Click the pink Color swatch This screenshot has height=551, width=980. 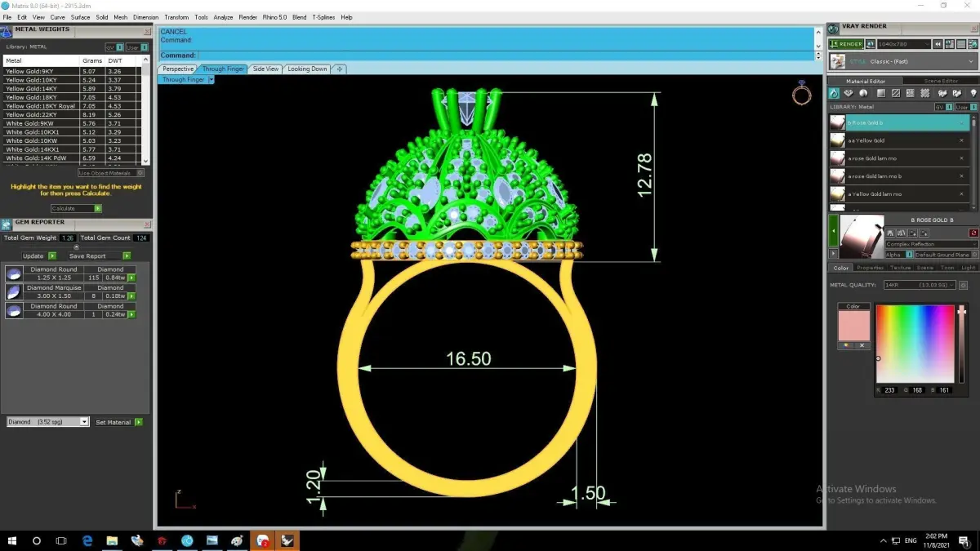pos(853,325)
